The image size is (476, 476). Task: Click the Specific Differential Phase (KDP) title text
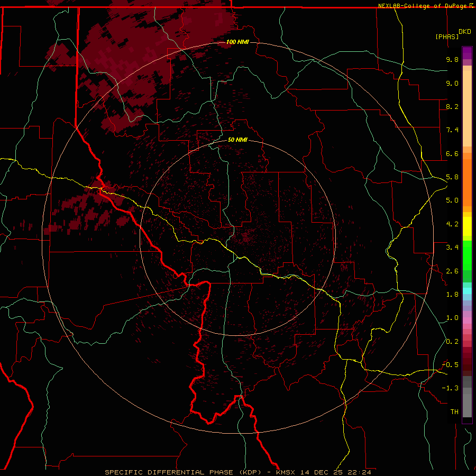click(183, 472)
